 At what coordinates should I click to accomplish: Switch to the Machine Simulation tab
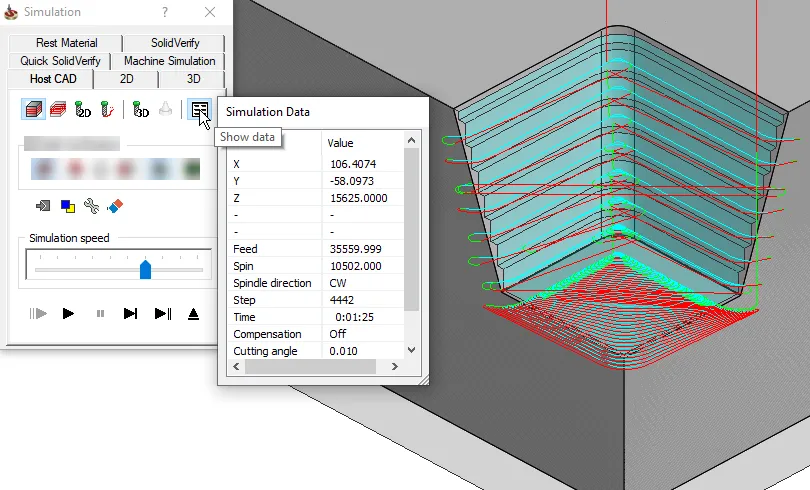[x=169, y=61]
